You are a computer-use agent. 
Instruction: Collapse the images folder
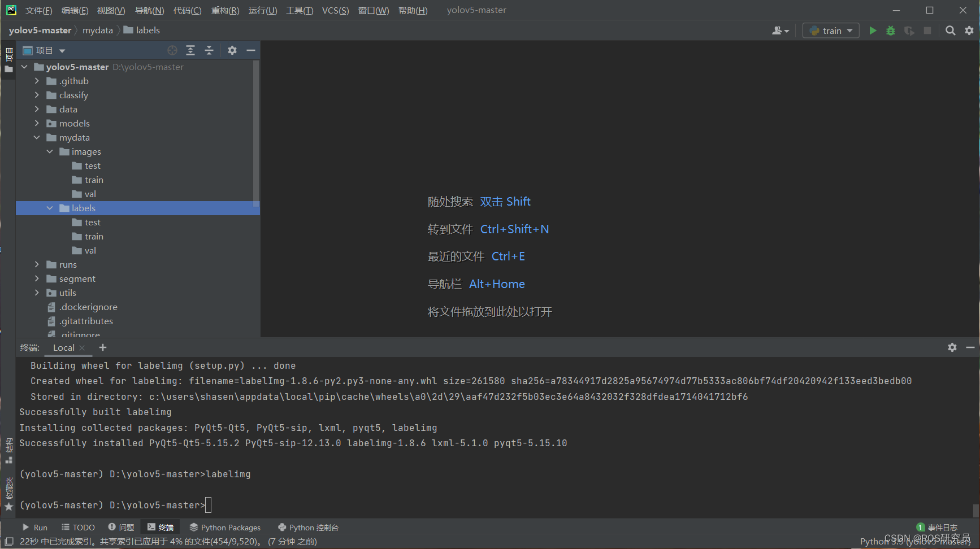click(x=50, y=151)
